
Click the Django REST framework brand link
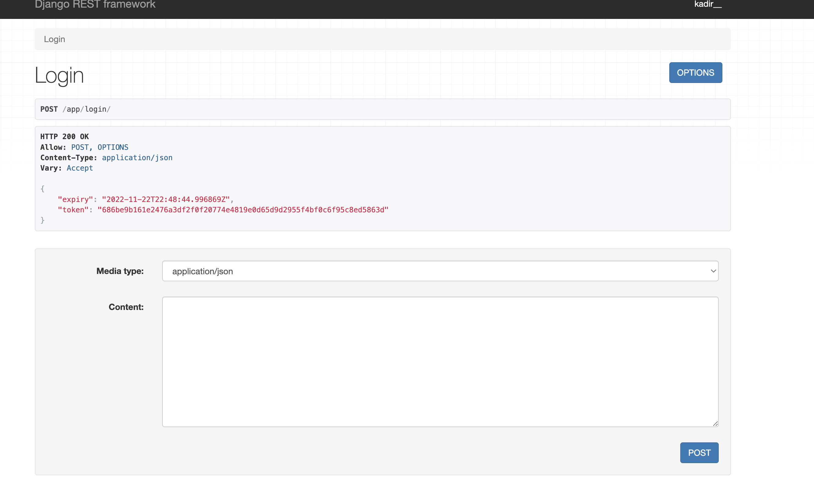pyautogui.click(x=95, y=5)
